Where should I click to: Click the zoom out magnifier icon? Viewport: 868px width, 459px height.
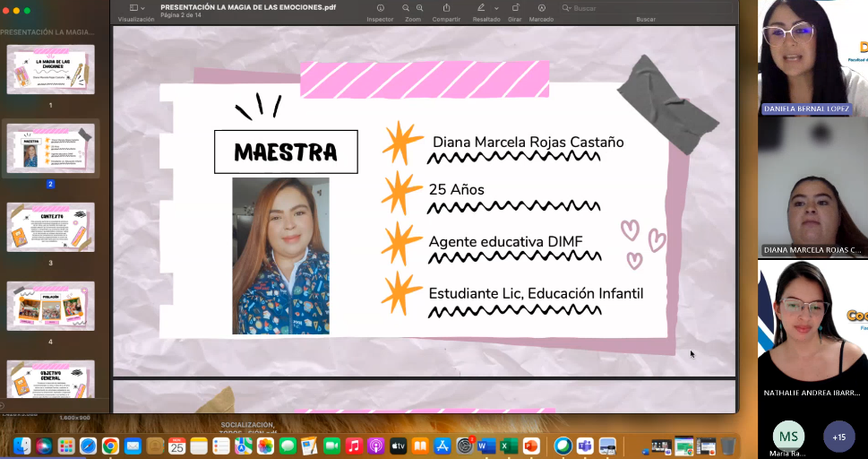coord(405,8)
